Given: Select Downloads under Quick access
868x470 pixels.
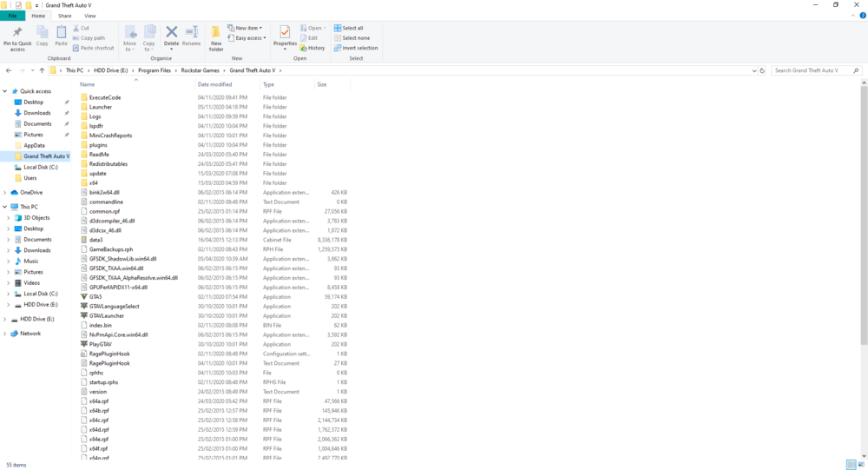Looking at the screenshot, I should 37,113.
